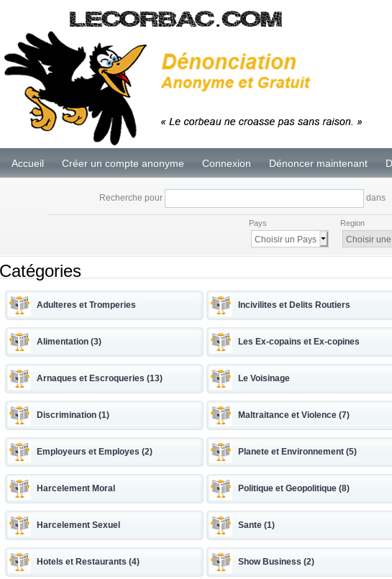The width and height of the screenshot is (392, 579).
Task: Open the Sante (1) category
Action: click(x=256, y=525)
